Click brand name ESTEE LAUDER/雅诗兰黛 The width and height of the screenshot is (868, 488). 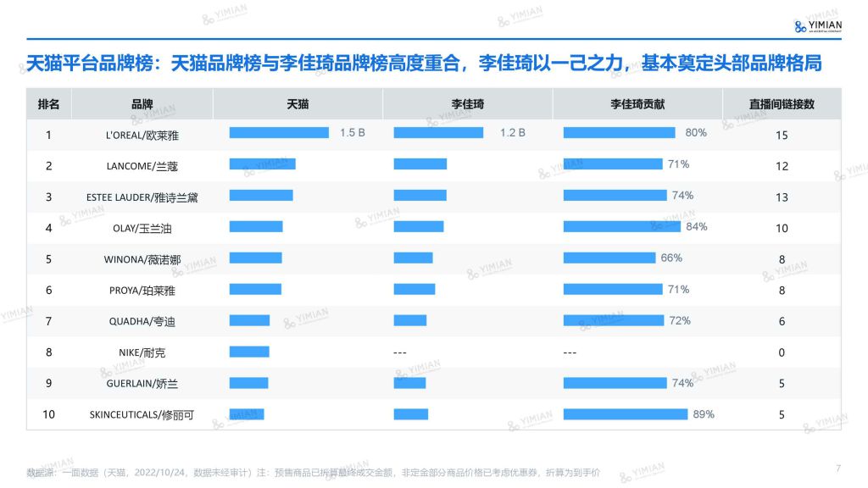[142, 197]
